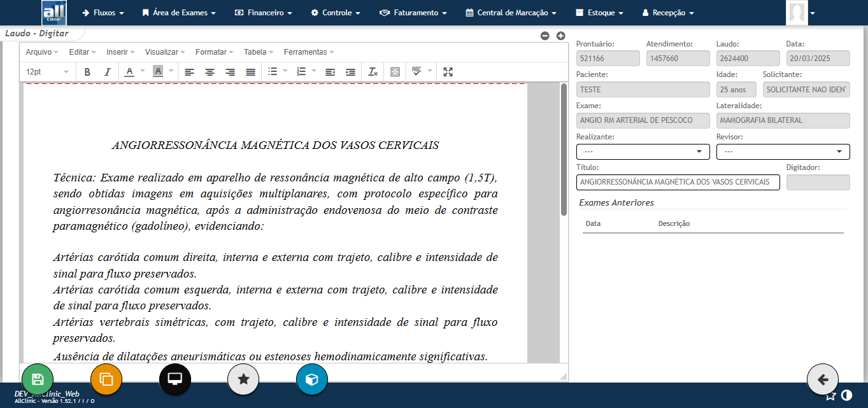Viewport: 868px width, 408px height.
Task: Open the Realizante dropdown
Action: [643, 151]
